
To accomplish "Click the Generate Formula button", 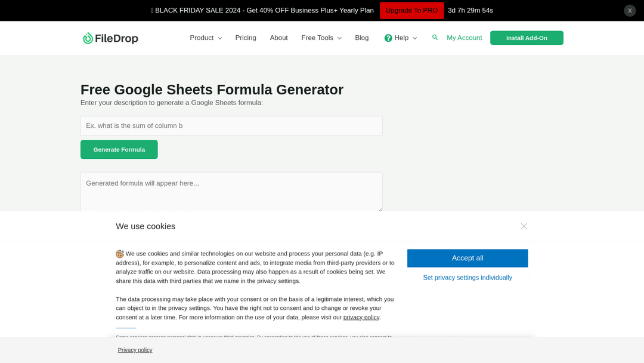I will coord(119,149).
